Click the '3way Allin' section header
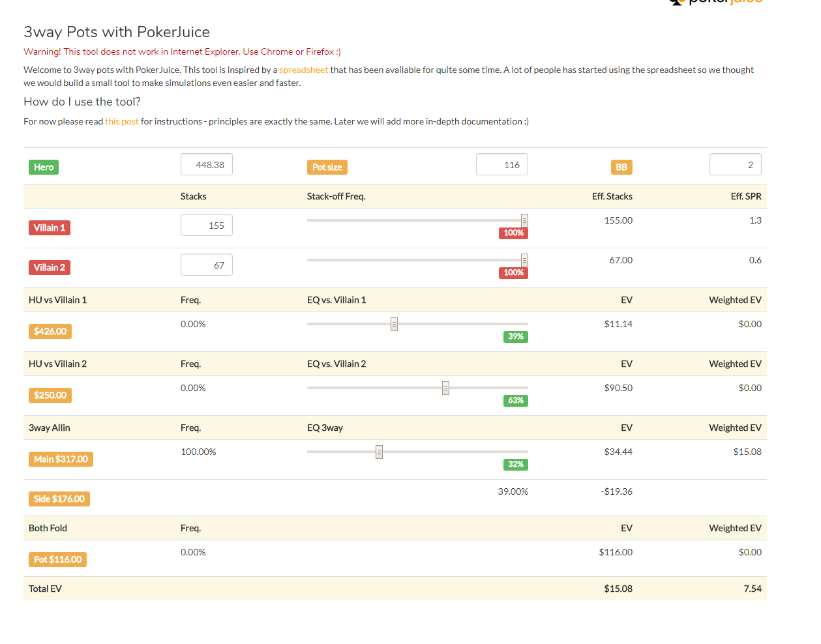821x644 pixels. pyautogui.click(x=49, y=428)
